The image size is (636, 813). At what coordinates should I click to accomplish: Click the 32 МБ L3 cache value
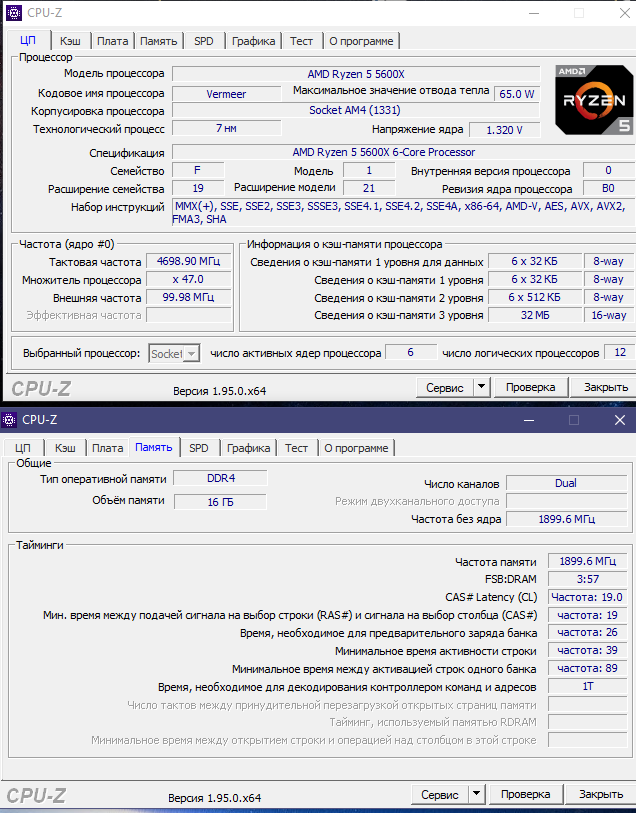534,315
